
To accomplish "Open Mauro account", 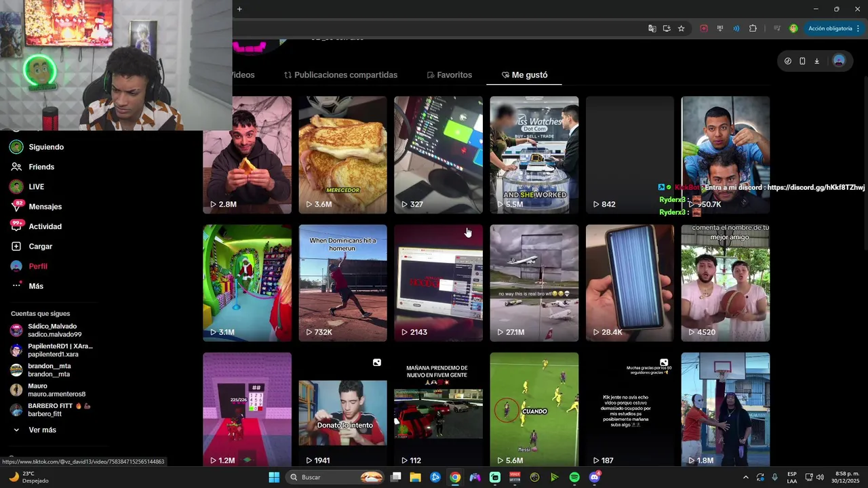I will (47, 390).
